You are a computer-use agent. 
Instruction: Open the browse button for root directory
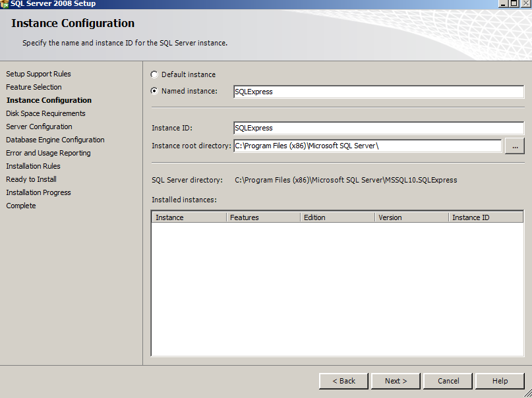point(514,146)
